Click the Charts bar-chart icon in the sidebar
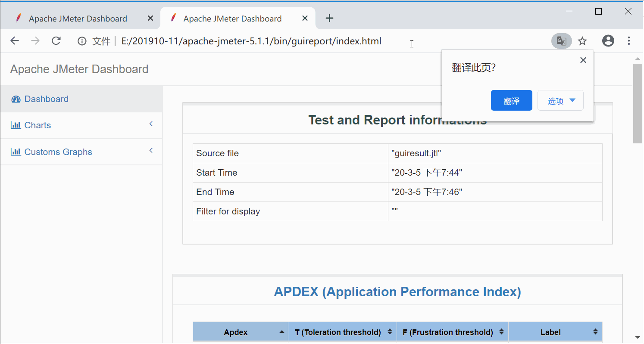 [x=16, y=125]
